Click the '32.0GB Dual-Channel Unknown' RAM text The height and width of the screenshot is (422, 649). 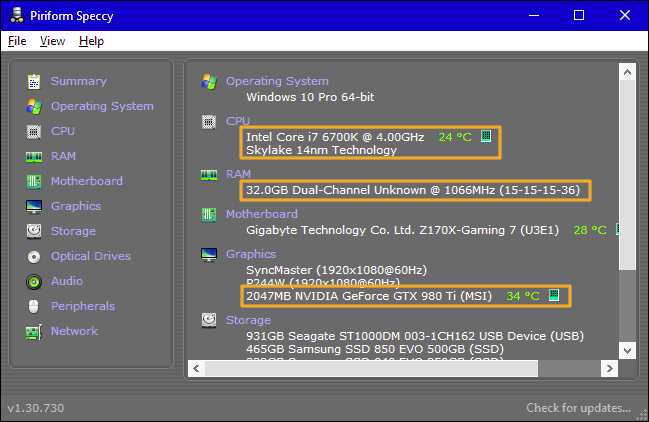(336, 190)
